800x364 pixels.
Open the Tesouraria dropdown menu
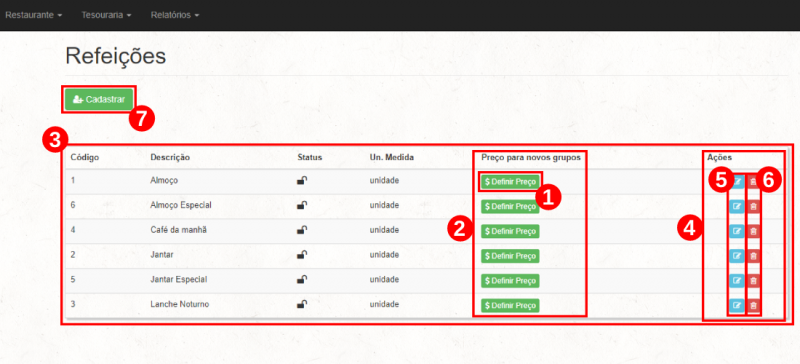tap(106, 15)
